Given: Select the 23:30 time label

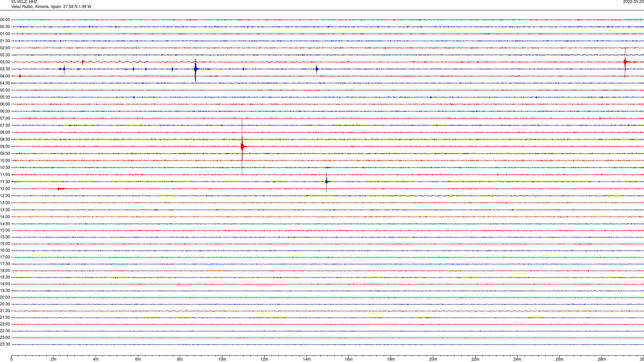Looking at the screenshot, I should [5, 344].
